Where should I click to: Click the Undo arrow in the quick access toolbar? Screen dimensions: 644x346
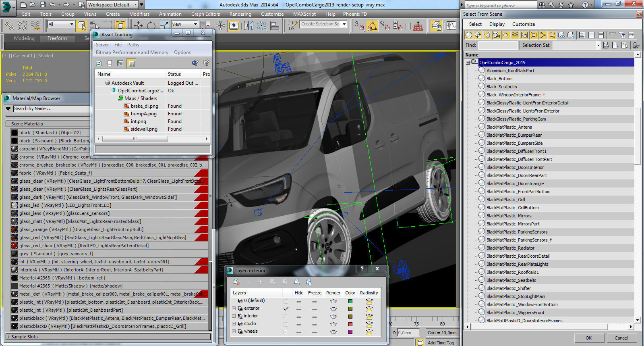point(52,4)
